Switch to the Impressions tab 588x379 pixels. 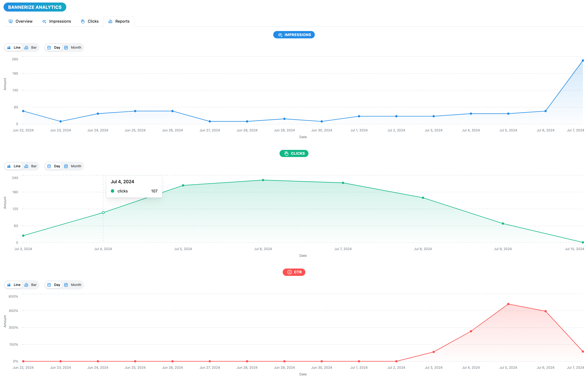[57, 21]
